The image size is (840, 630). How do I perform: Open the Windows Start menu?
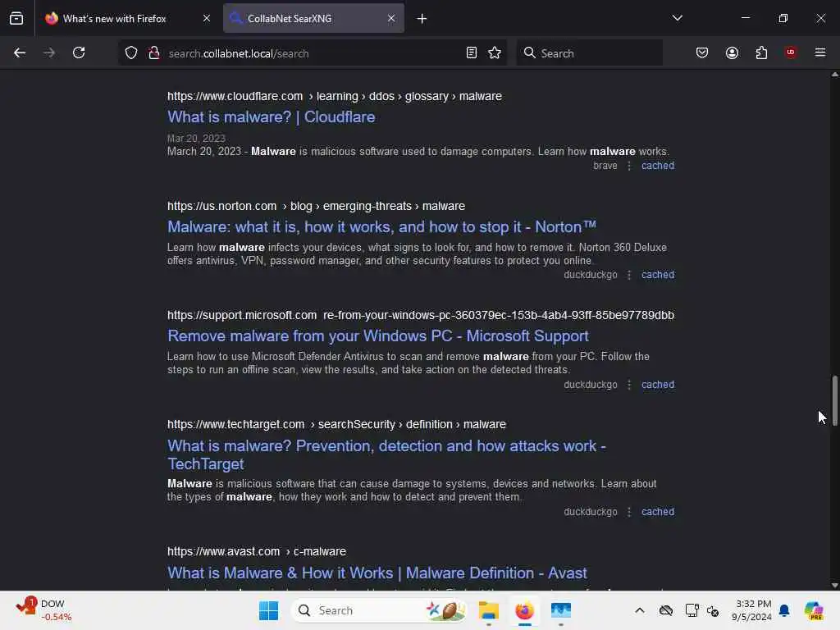click(268, 610)
